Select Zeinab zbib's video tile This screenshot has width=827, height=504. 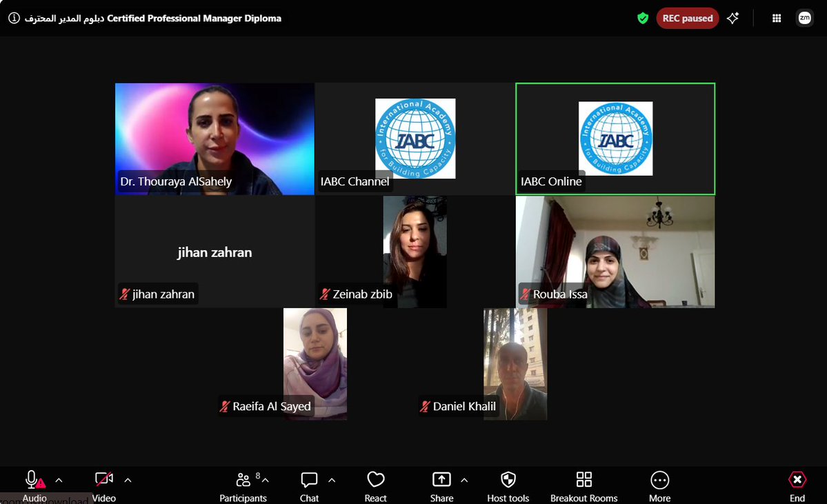click(x=415, y=252)
